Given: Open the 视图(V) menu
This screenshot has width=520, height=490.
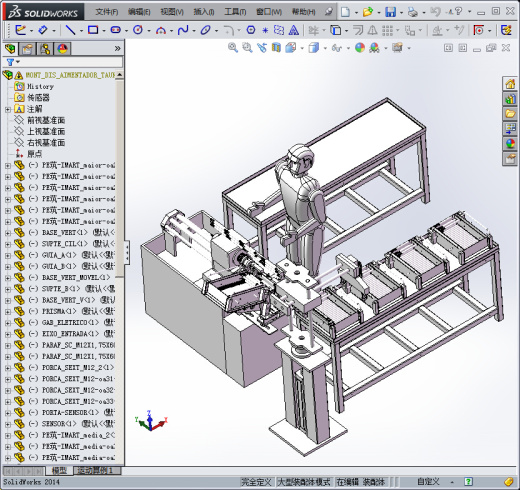Looking at the screenshot, I should click(172, 12).
